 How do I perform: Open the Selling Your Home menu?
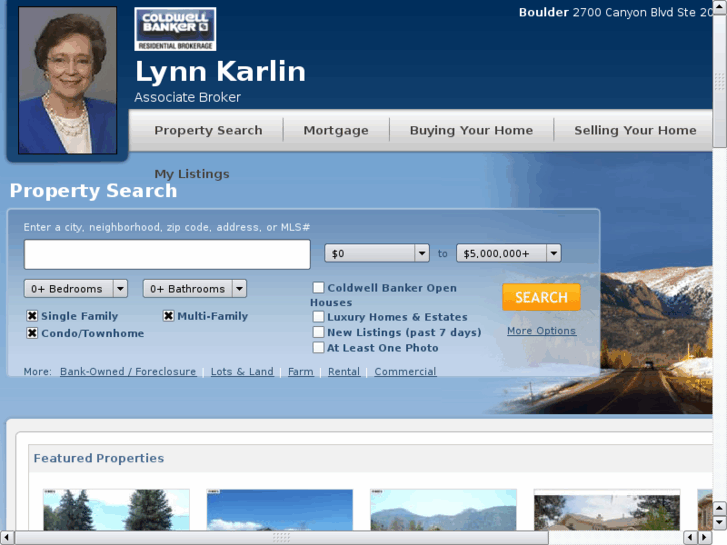pyautogui.click(x=635, y=130)
